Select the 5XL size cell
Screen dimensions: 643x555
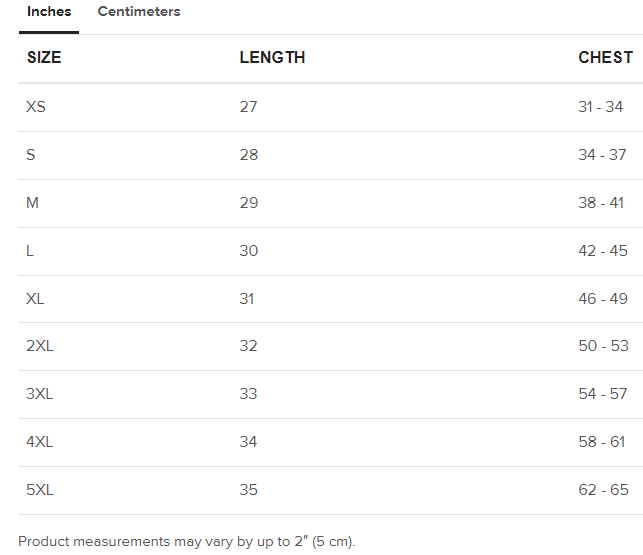pyautogui.click(x=40, y=490)
